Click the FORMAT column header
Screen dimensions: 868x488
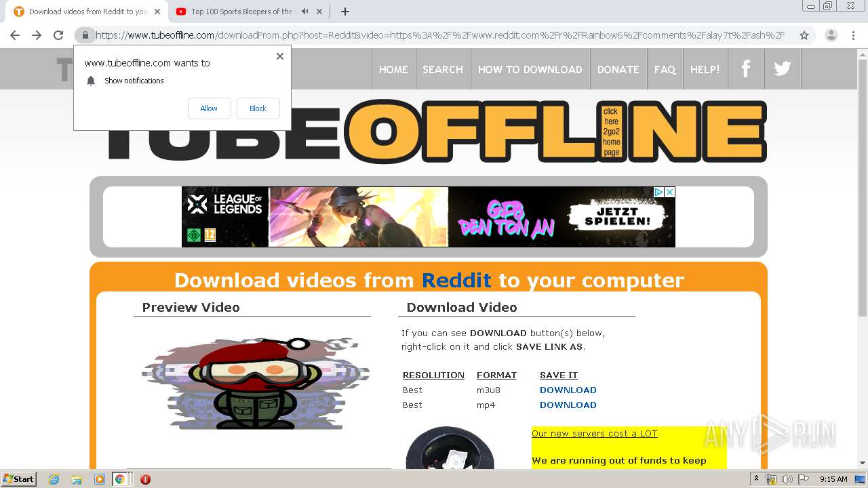pyautogui.click(x=496, y=375)
